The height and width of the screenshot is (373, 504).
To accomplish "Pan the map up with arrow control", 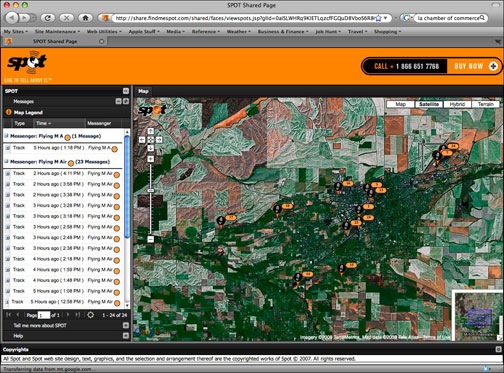I will [151, 131].
